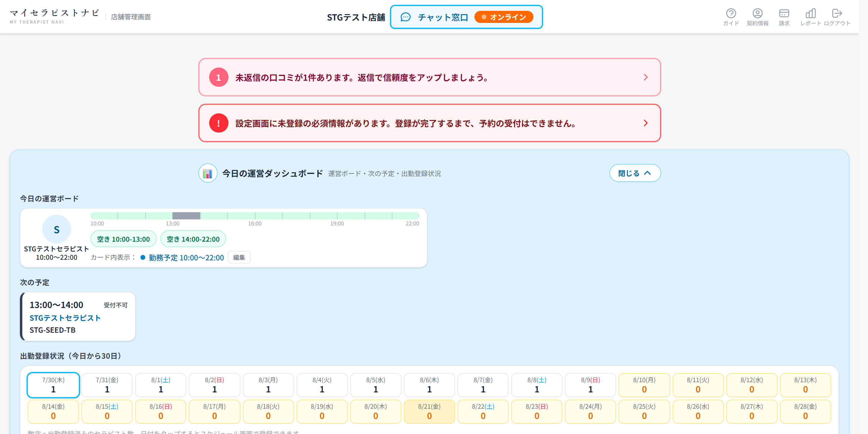Select the 8/5(水) date cell

[x=376, y=385]
